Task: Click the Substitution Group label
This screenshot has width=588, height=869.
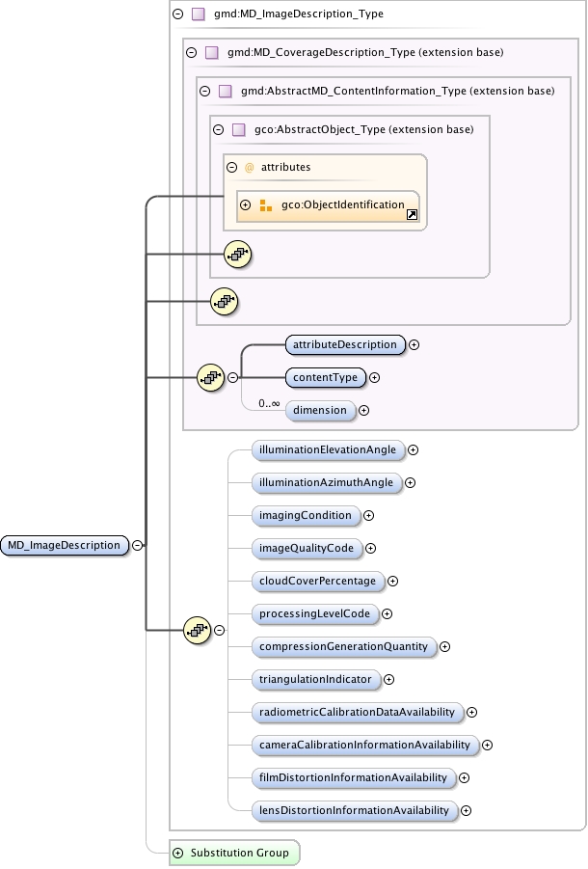Action: [x=240, y=853]
